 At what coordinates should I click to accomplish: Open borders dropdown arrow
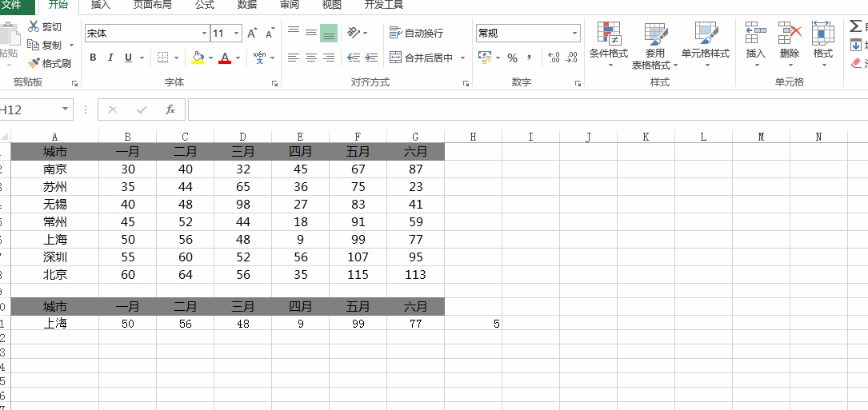coord(177,58)
